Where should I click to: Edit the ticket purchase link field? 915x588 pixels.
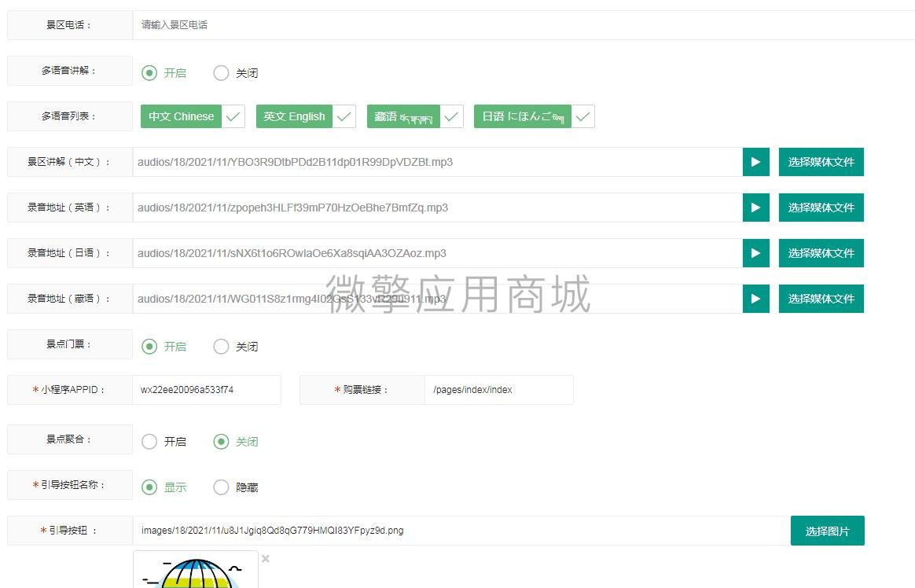click(x=499, y=390)
